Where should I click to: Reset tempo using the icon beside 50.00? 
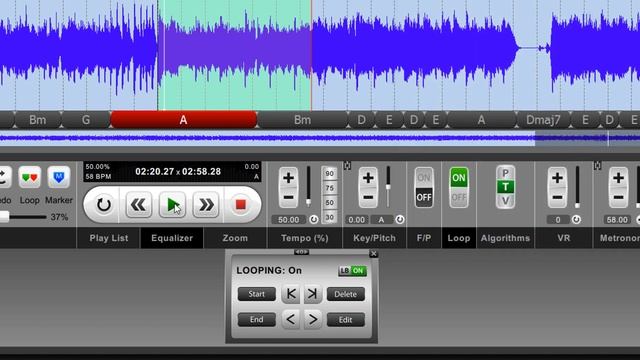click(x=313, y=220)
